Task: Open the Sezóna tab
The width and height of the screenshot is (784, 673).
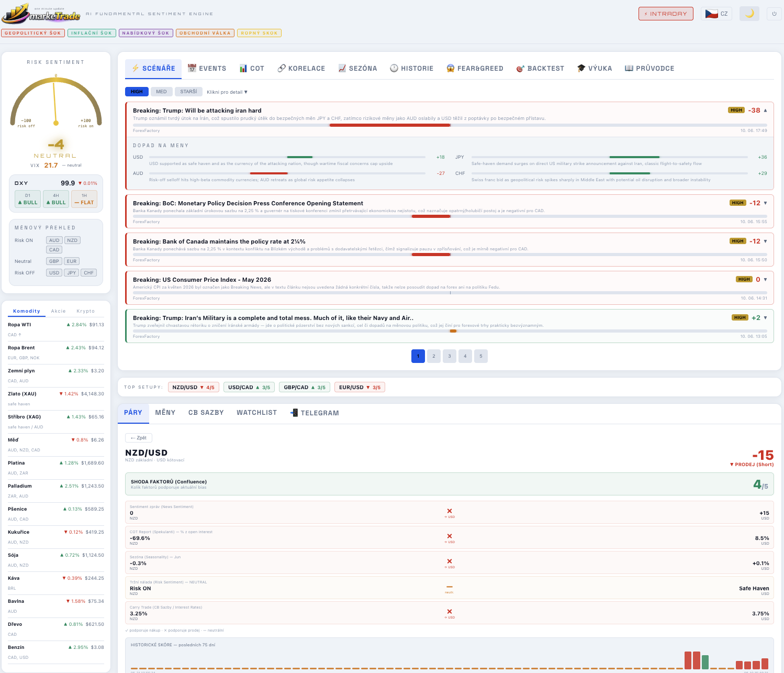Action: pos(358,69)
